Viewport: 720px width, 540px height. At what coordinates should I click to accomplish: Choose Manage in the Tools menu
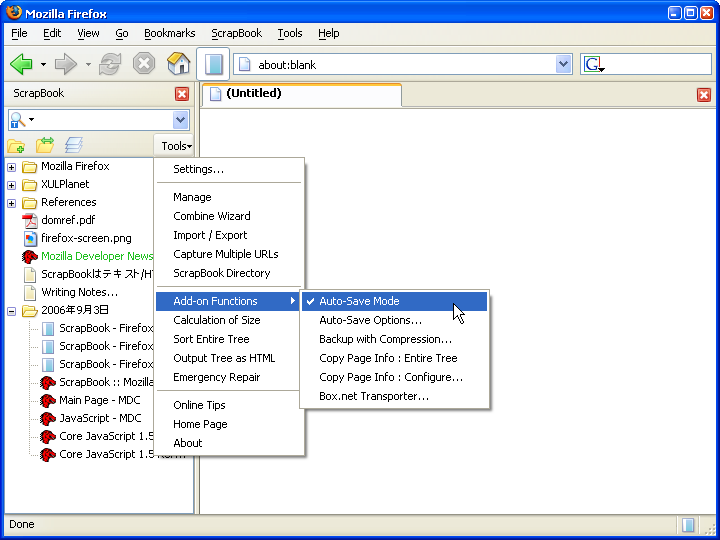tap(229, 197)
